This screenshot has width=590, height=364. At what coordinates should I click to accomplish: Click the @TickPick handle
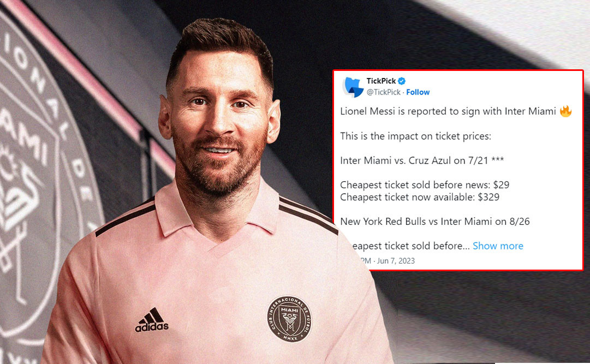[x=384, y=92]
